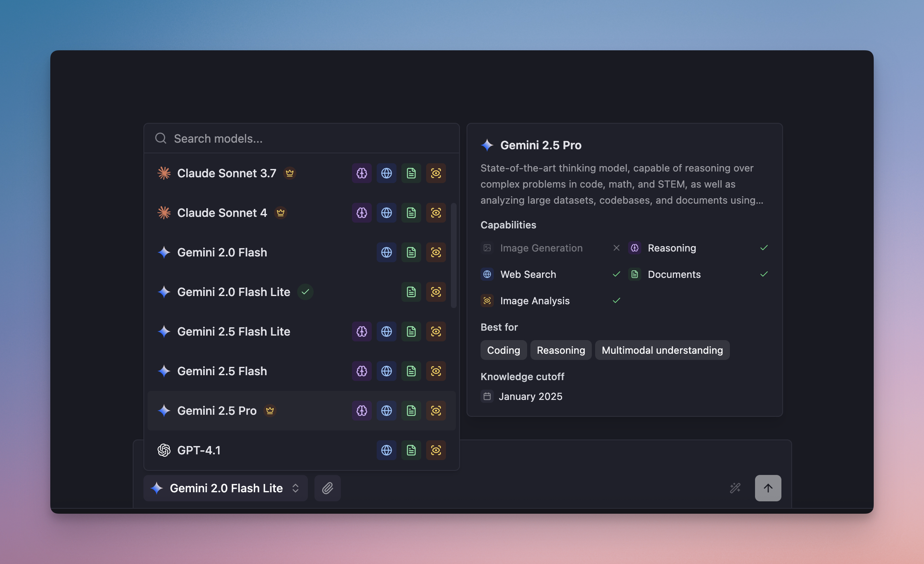The image size is (924, 564).
Task: Click the model list scrollbar
Action: [x=454, y=256]
